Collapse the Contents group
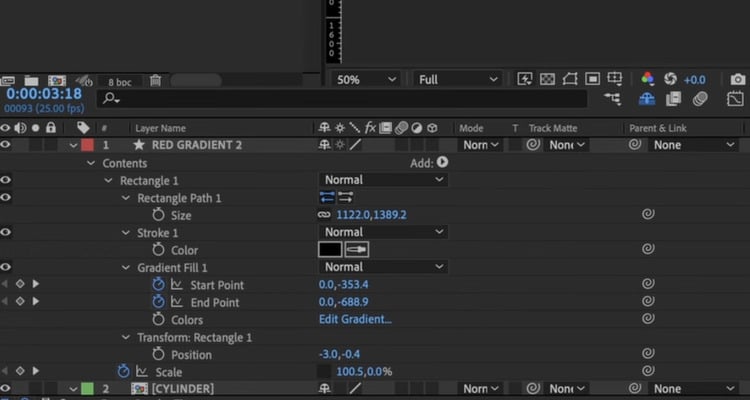 pos(91,163)
